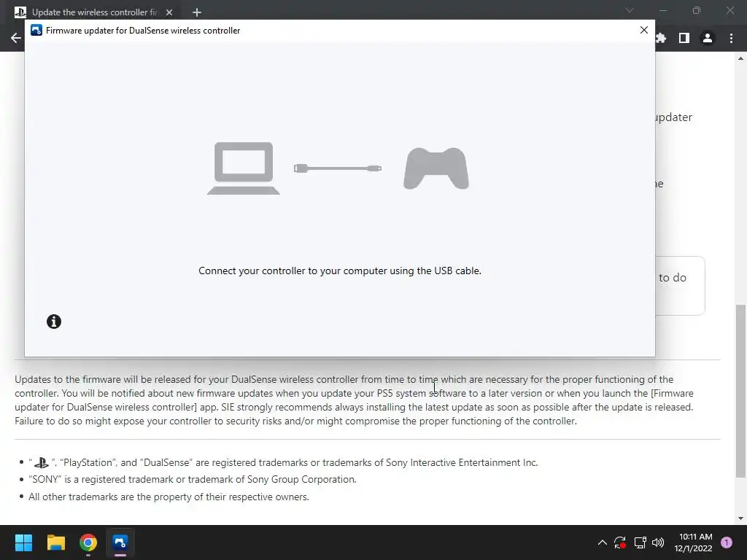Toggle the Chrome side panel icon
The height and width of the screenshot is (560, 747).
[x=684, y=38]
